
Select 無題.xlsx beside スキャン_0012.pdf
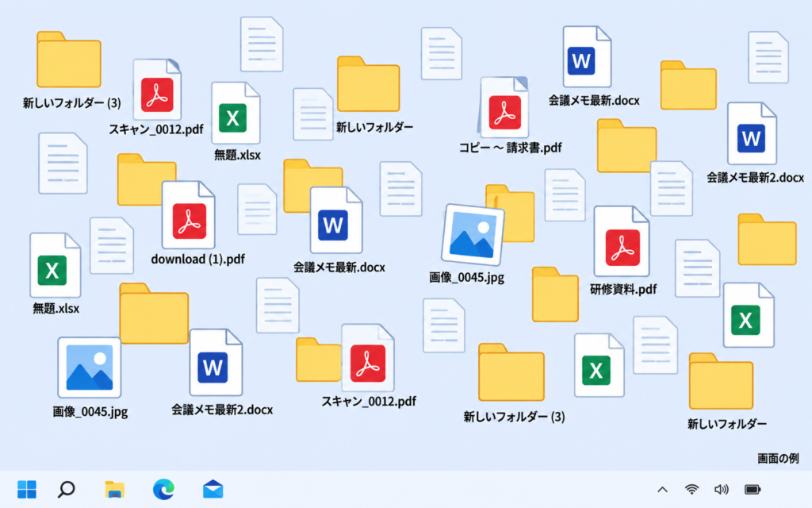(x=236, y=113)
